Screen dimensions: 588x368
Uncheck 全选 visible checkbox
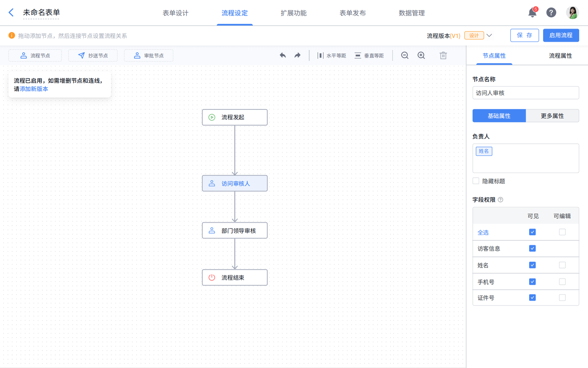coord(532,232)
